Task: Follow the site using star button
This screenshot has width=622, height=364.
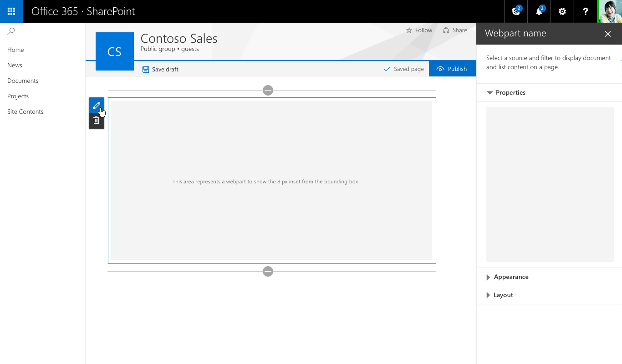Action: 419,30
